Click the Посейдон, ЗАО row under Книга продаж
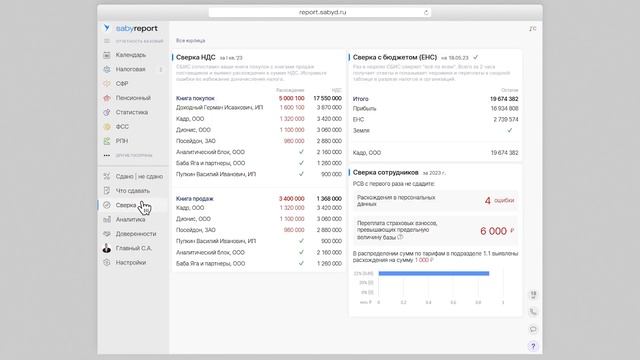640x360 pixels. click(259, 230)
